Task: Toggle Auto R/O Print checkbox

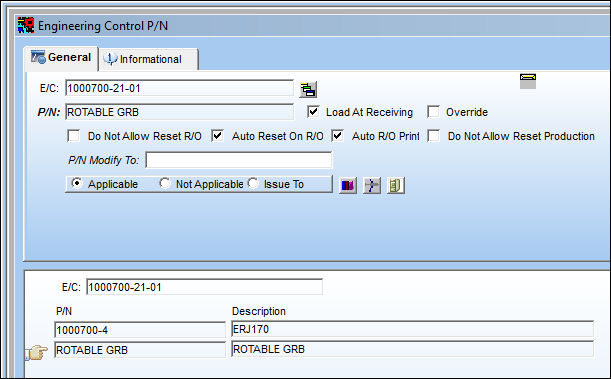Action: point(337,136)
